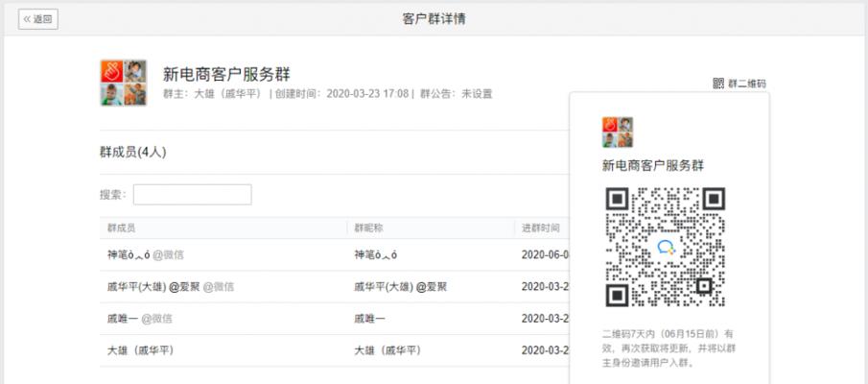
Task: Click the 群成员(4人) heading
Action: click(133, 153)
